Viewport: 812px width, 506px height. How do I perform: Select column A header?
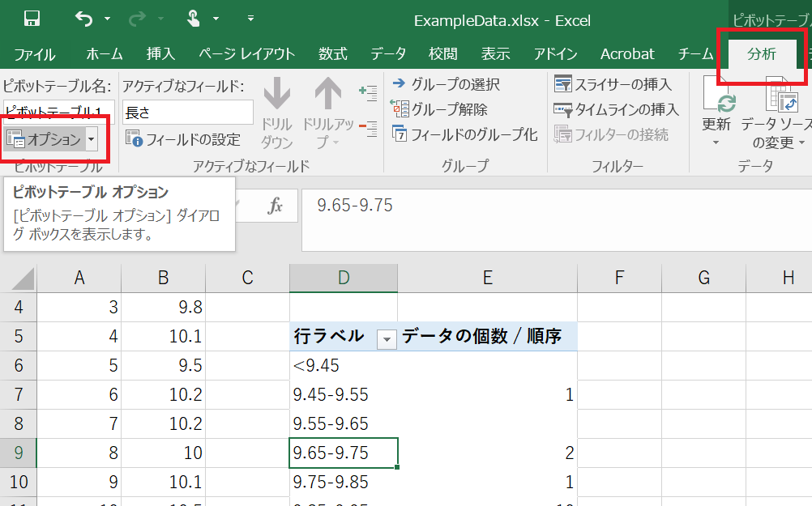point(79,279)
